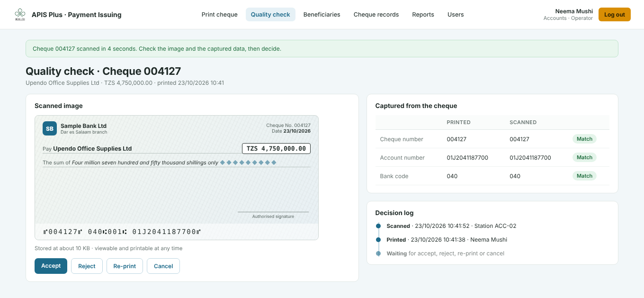Cancel the quality check
The image size is (644, 298).
pyautogui.click(x=163, y=266)
